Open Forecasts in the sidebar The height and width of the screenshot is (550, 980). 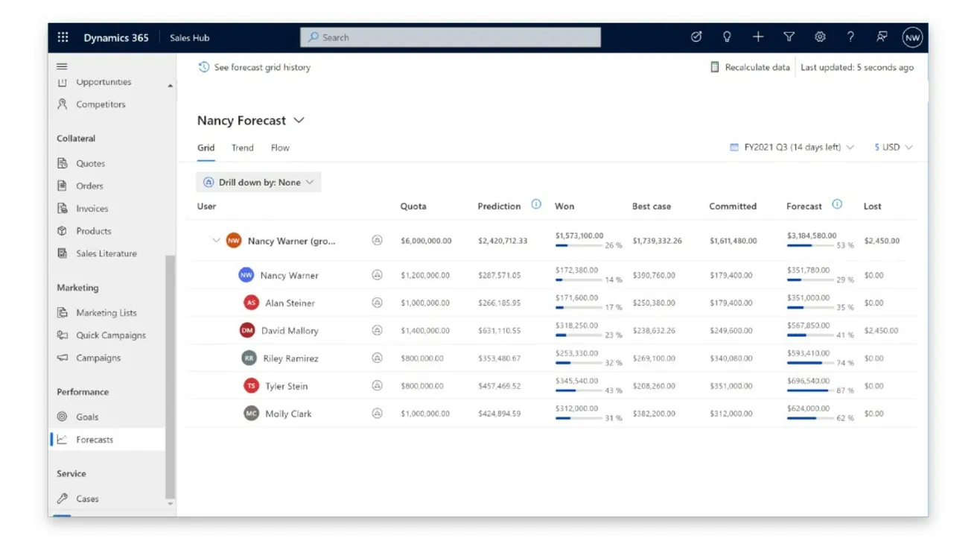108,440
